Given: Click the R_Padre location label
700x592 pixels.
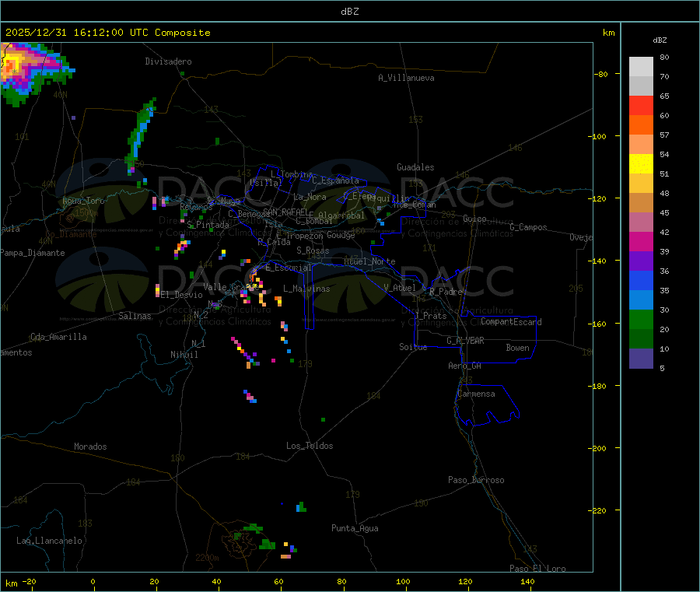Looking at the screenshot, I should point(446,292).
